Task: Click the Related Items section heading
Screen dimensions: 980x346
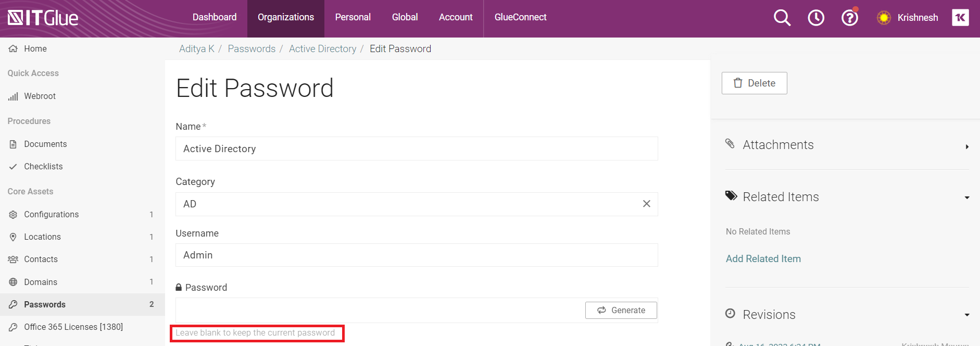Action: point(781,197)
